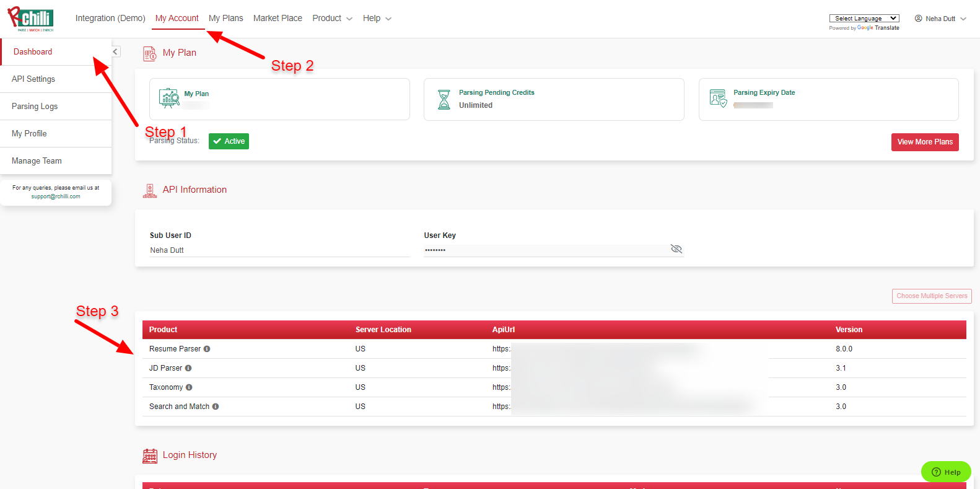Click the JD Parser row label
The width and height of the screenshot is (980, 489).
166,368
